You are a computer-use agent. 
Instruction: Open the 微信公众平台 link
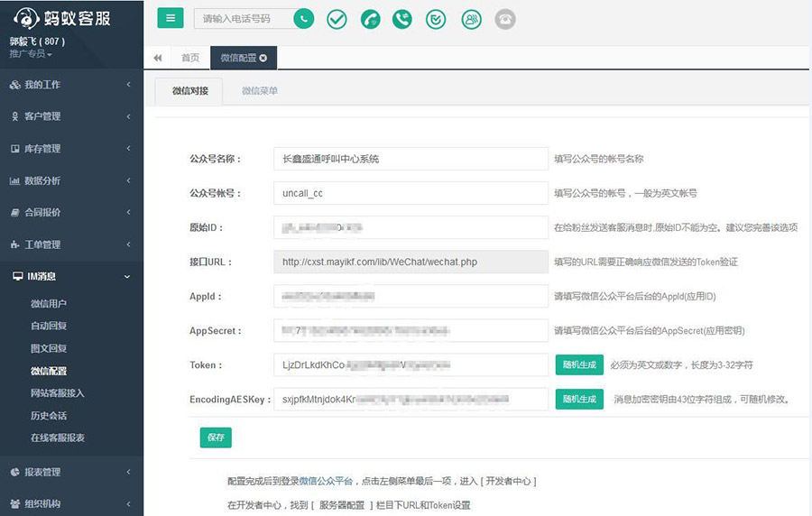coord(326,481)
